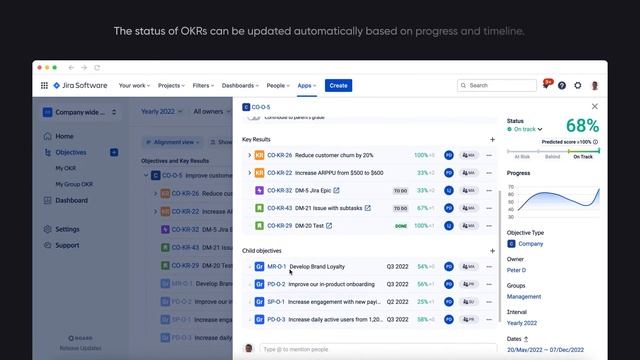Click the info icon next to Predicted score
This screenshot has height=360, width=640.
pos(596,142)
